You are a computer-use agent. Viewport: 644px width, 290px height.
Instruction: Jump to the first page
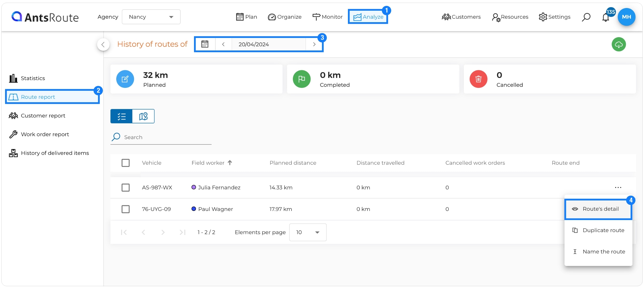(124, 232)
